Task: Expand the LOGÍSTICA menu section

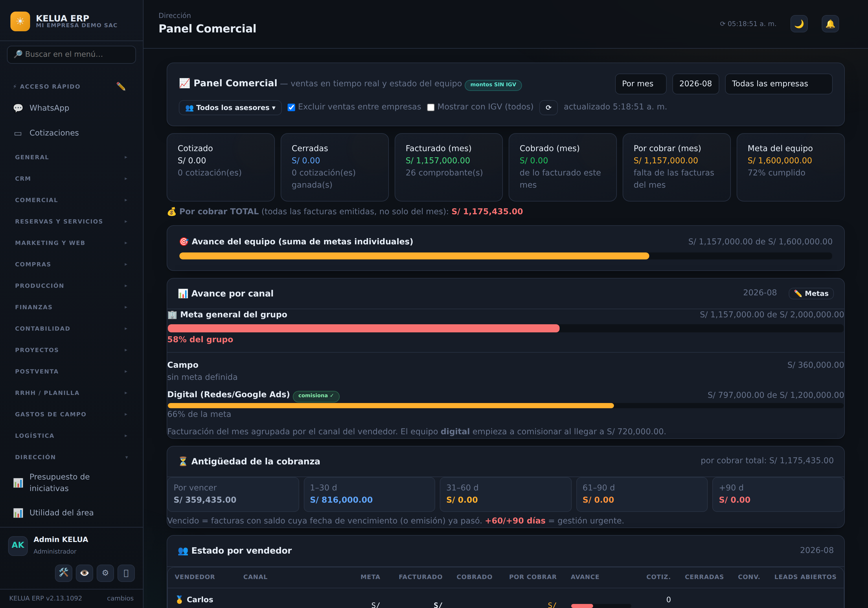Action: tap(71, 436)
